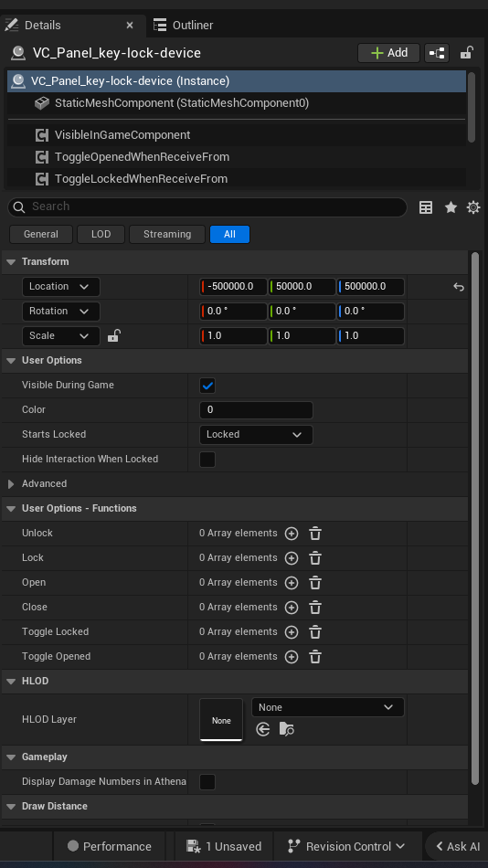Viewport: 488px width, 868px height.
Task: Empty the Open array trash icon
Action: [315, 583]
